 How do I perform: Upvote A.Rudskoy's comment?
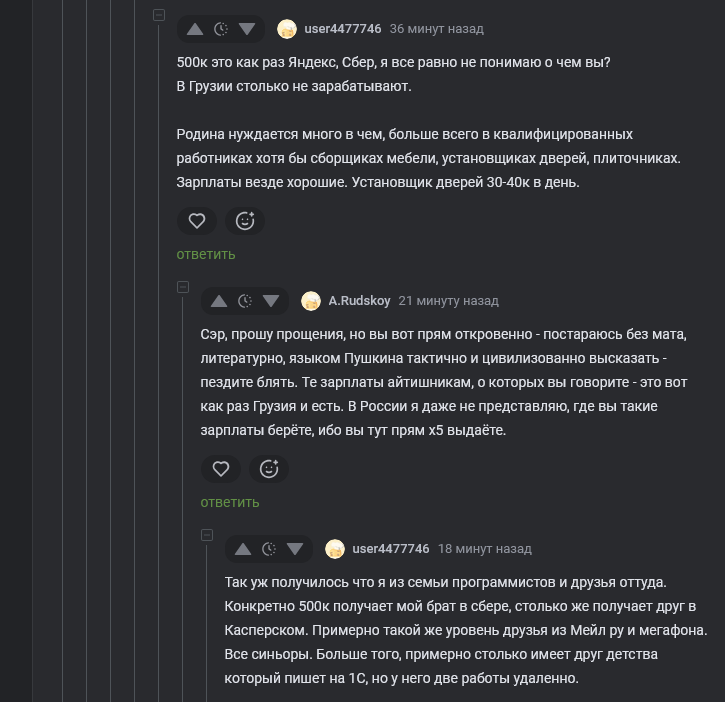pyautogui.click(x=220, y=301)
